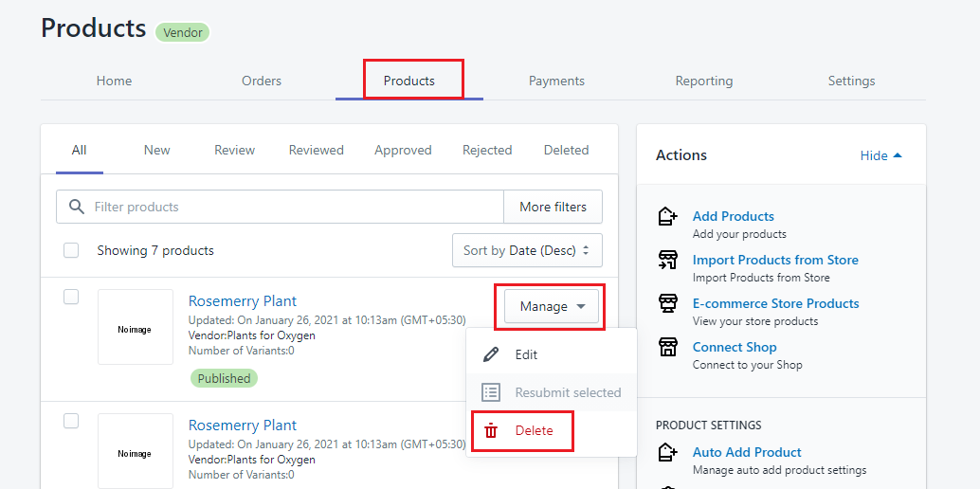Viewport: 980px width, 489px height.
Task: Click the first product's No image thumbnail
Action: pos(135,327)
